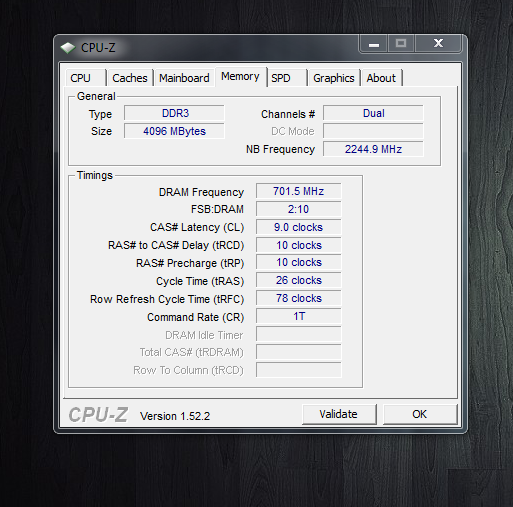Click the Version 1.52.2 text

(x=175, y=416)
